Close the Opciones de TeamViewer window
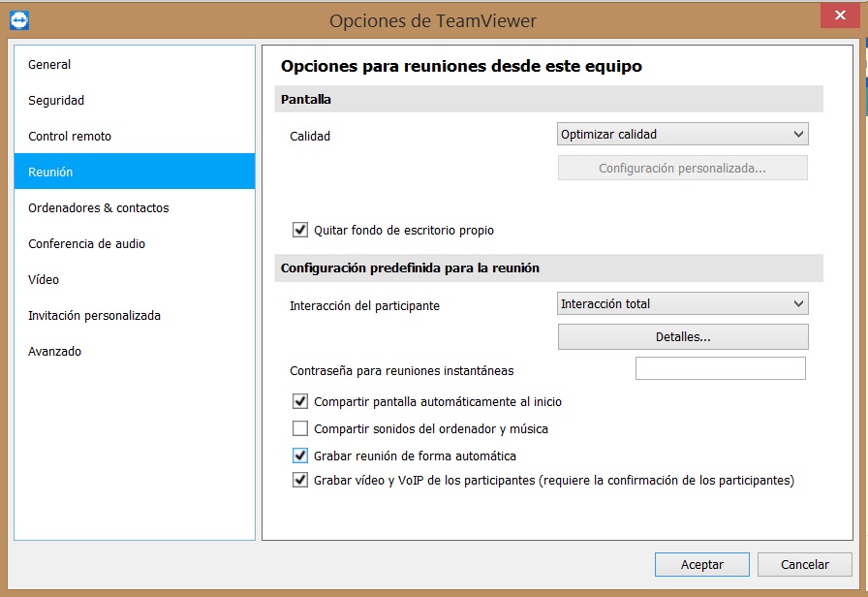The width and height of the screenshot is (868, 597). tap(837, 16)
